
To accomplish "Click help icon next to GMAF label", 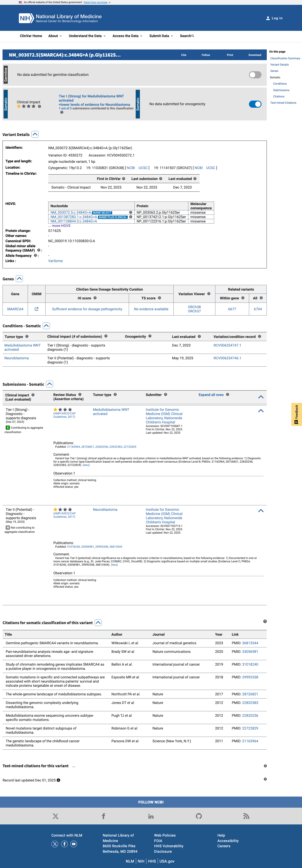I will (39, 250).
